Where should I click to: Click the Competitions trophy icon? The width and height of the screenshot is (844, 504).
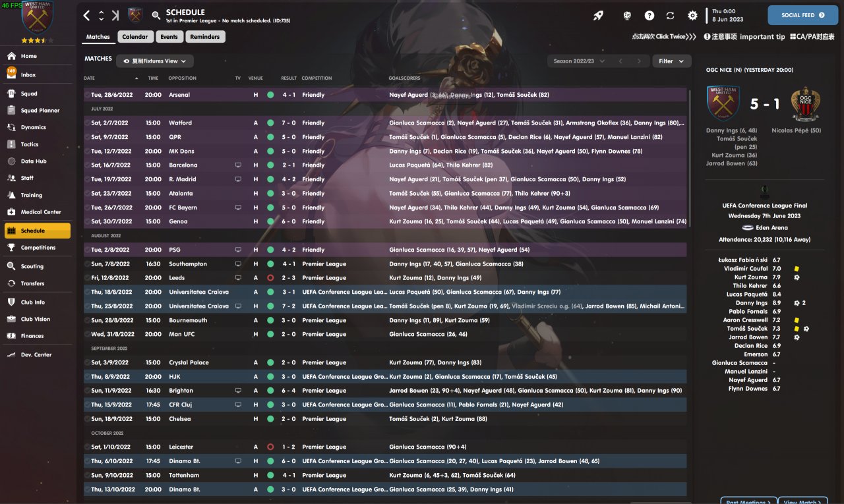(x=11, y=248)
